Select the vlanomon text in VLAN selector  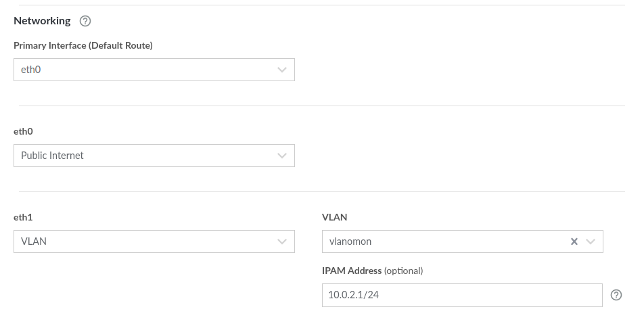click(x=350, y=241)
